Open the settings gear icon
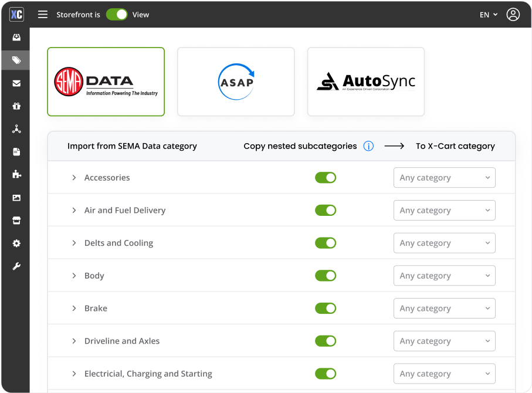532x393 pixels. coord(16,243)
